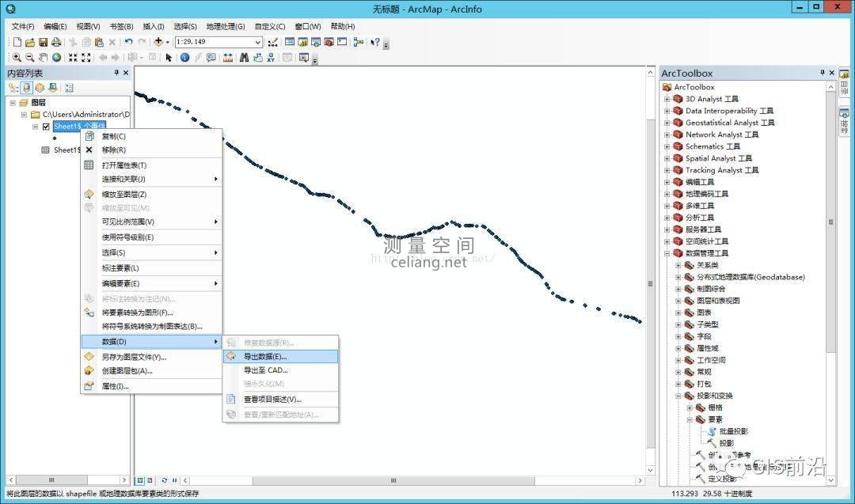
Task: Close the 内容列表 panel
Action: pyautogui.click(x=126, y=73)
